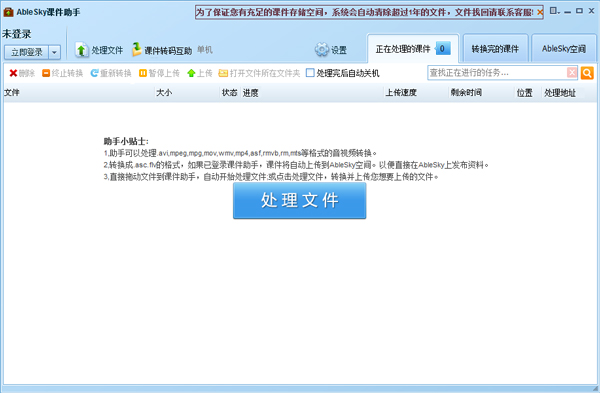600x393 pixels.
Task: Switch to 正在处理的课件 tab
Action: (413, 49)
